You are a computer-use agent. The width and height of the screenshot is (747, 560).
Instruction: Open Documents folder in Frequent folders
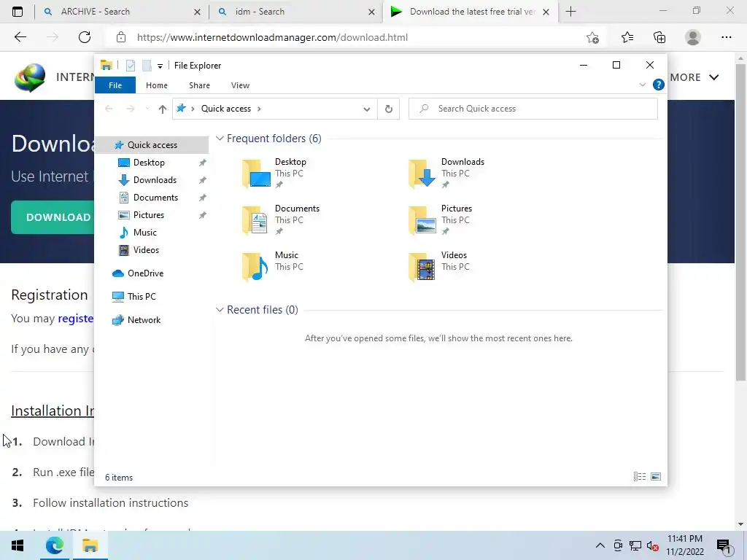tap(281, 220)
